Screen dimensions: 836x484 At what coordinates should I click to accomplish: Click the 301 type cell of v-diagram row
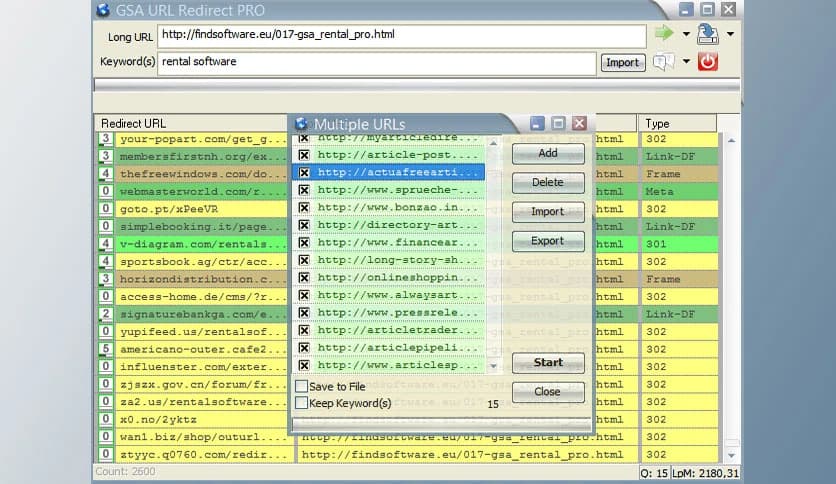(x=678, y=244)
